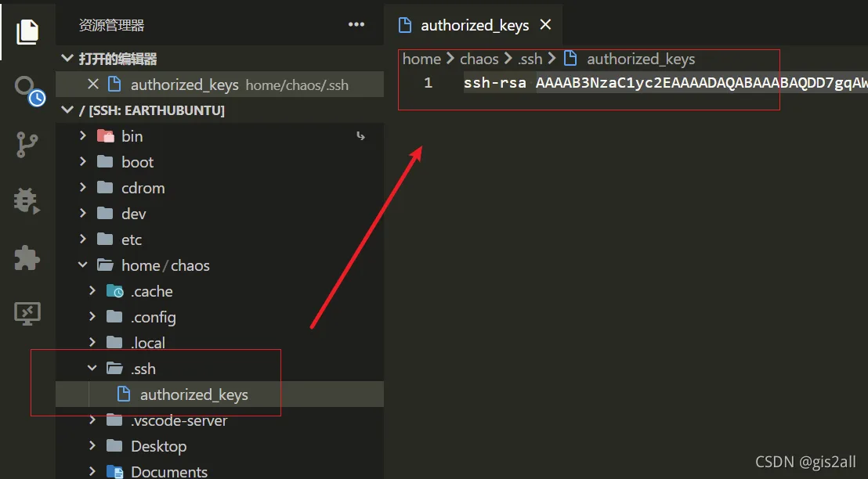The height and width of the screenshot is (479, 868).
Task: Open Explorer more actions ellipsis menu
Action: pyautogui.click(x=356, y=24)
